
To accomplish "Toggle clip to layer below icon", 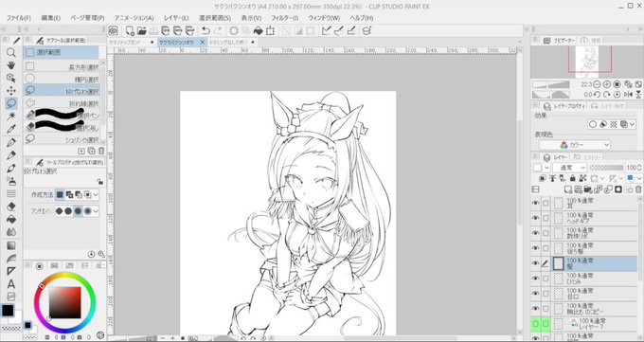I will (x=543, y=178).
